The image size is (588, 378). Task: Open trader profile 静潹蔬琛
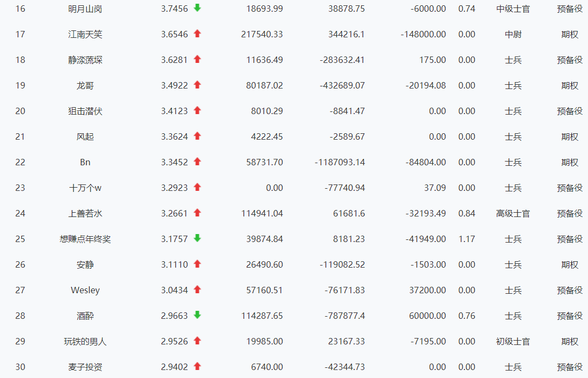pos(85,60)
